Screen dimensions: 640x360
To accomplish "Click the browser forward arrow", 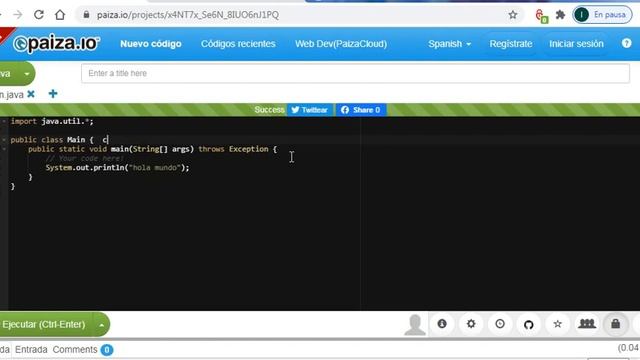I will click(x=18, y=15).
